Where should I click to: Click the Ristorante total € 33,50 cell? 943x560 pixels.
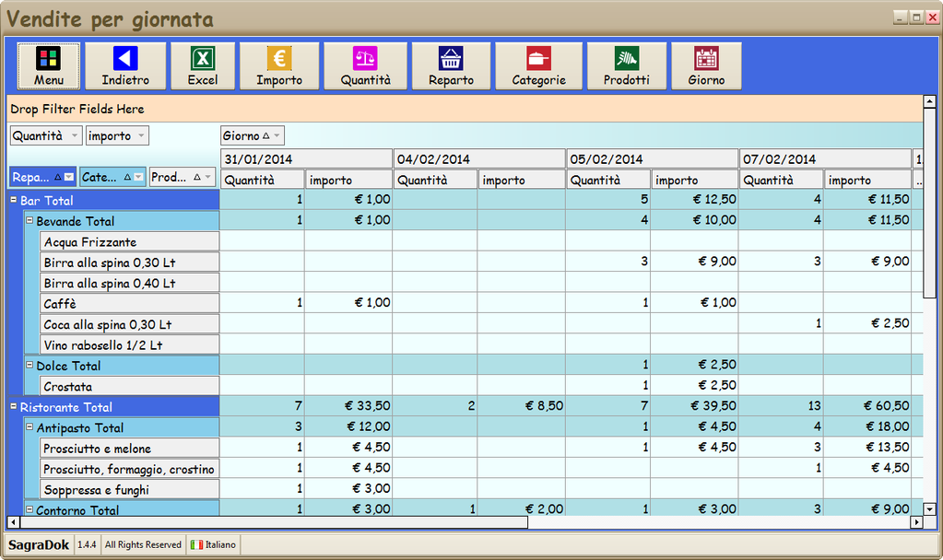tap(348, 405)
